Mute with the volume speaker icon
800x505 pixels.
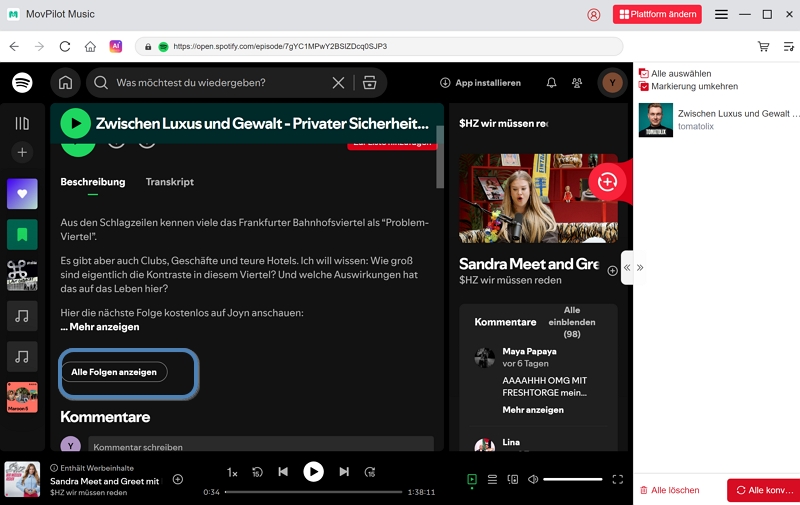(533, 479)
